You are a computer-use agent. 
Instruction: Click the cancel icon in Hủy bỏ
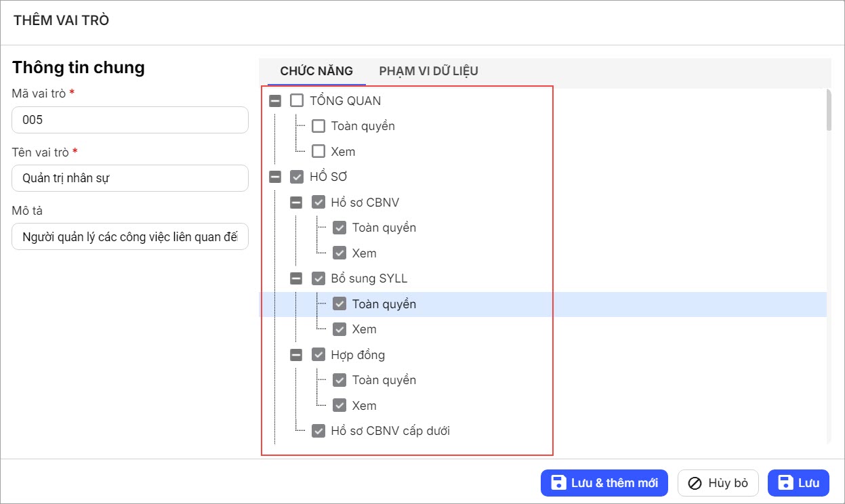(x=695, y=483)
